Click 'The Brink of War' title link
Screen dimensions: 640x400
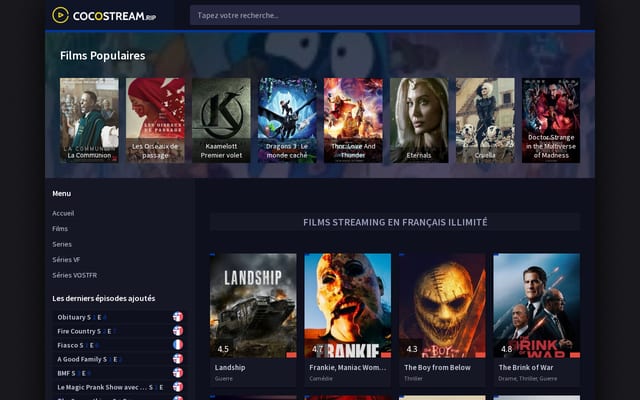tap(526, 367)
